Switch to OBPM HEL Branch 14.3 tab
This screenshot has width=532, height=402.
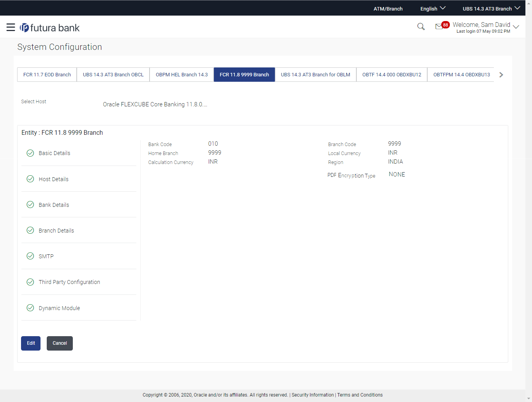tap(182, 75)
